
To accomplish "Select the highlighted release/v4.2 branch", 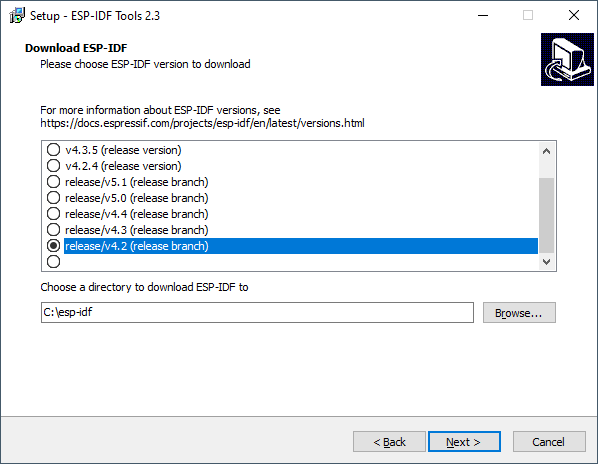I will (x=292, y=246).
